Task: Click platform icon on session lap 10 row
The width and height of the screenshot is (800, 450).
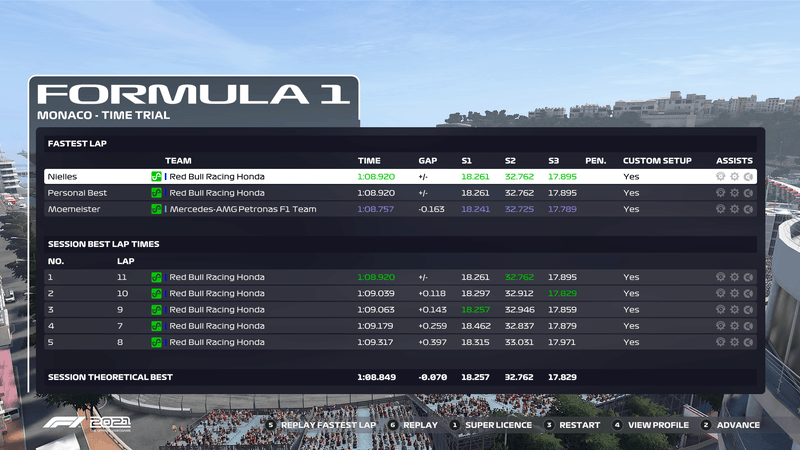Action: pyautogui.click(x=156, y=293)
